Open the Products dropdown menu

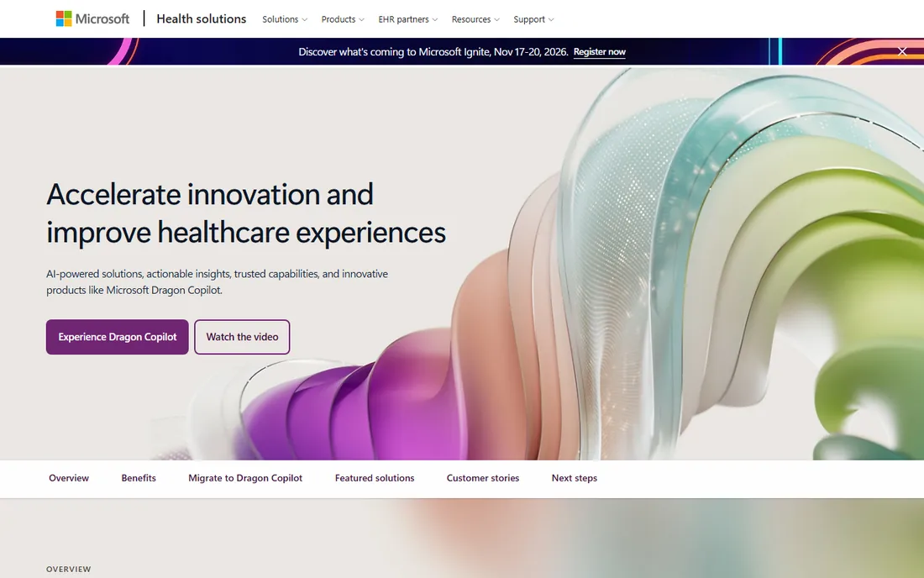[x=343, y=19]
